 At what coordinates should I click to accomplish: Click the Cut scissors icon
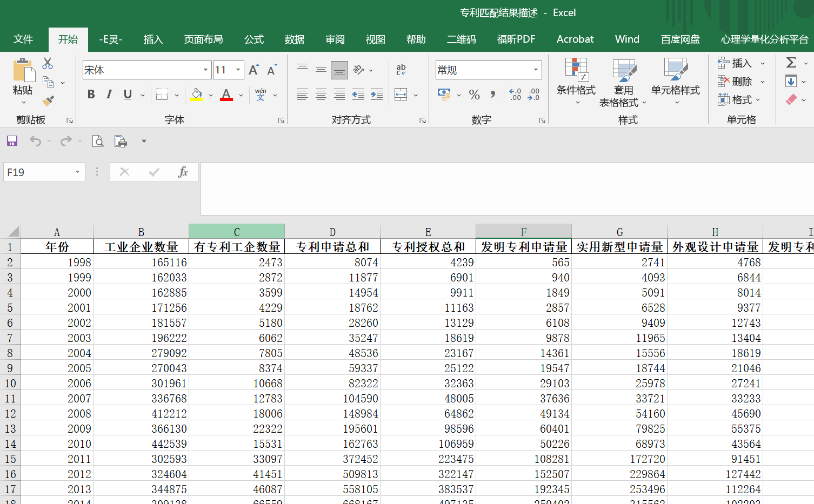48,64
